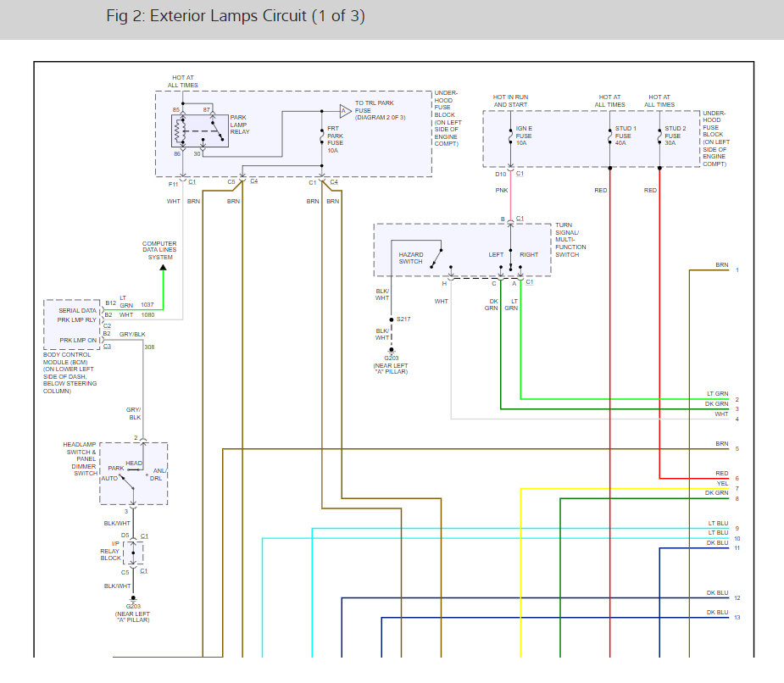Click the Computer Data Lines System arrowhead
The height and width of the screenshot is (683, 784).
163,268
